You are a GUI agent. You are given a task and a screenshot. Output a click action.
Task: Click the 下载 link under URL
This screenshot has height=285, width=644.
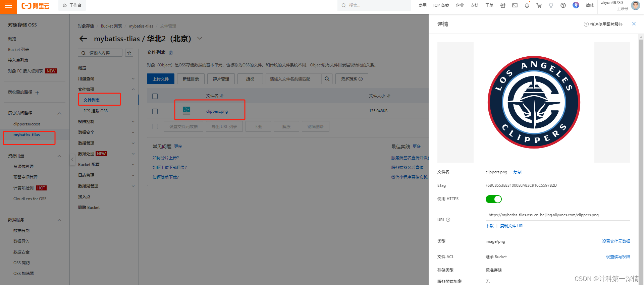tap(490, 226)
